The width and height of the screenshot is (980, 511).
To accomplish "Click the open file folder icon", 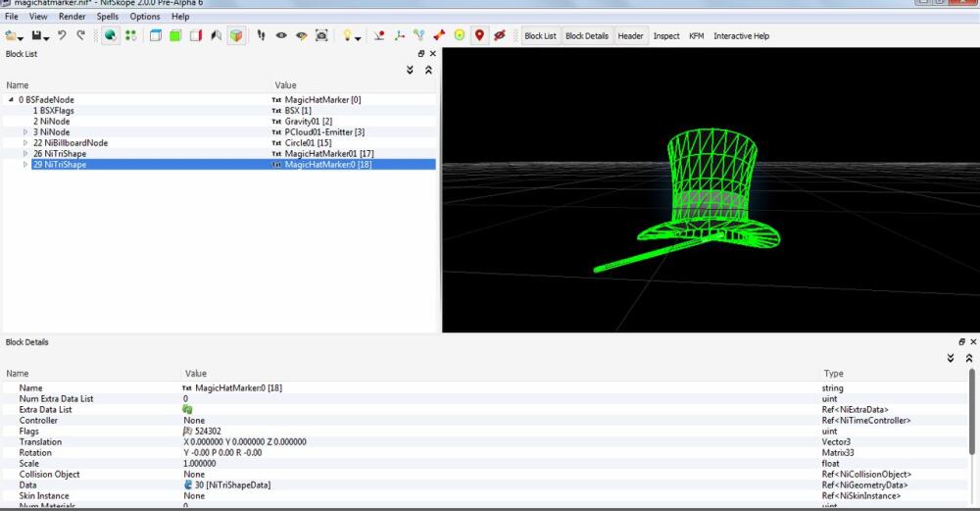I will [10, 35].
